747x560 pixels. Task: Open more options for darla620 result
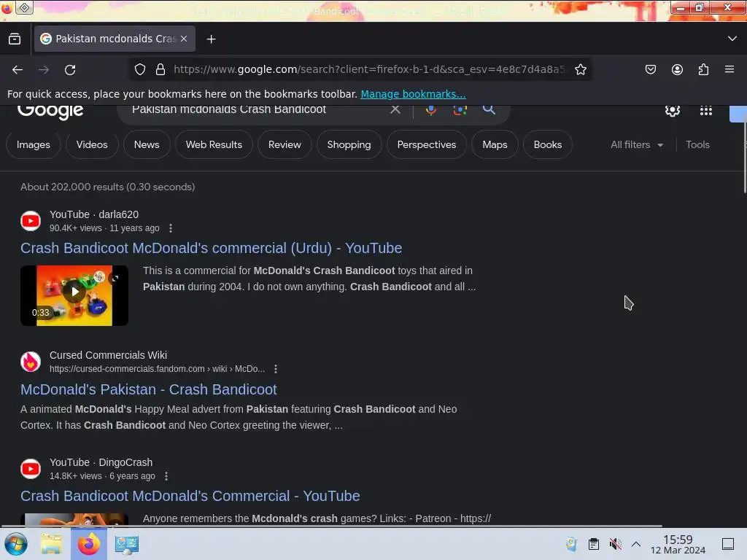coord(171,228)
